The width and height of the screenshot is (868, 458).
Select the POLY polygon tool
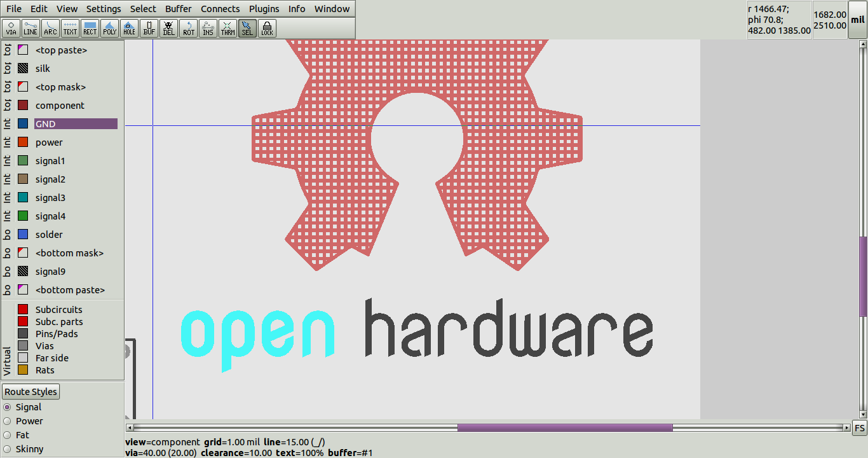[110, 29]
